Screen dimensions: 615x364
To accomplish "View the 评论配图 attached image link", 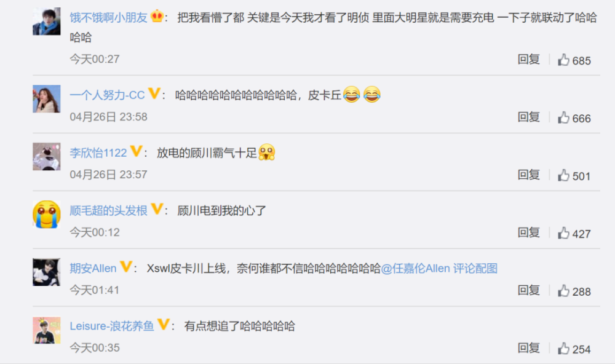I will tap(475, 268).
